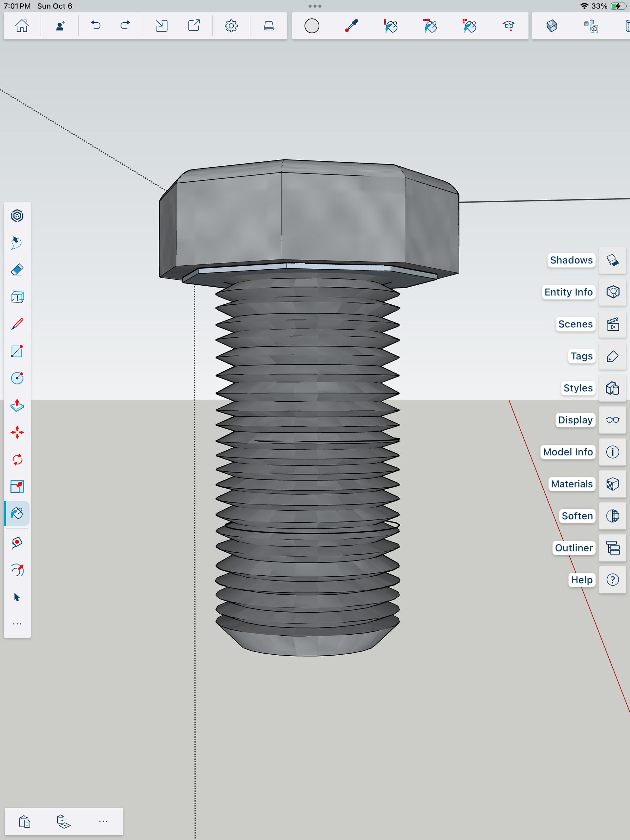Toggle the Display panel glasses icon
Screen dimensions: 630x840
pos(613,420)
